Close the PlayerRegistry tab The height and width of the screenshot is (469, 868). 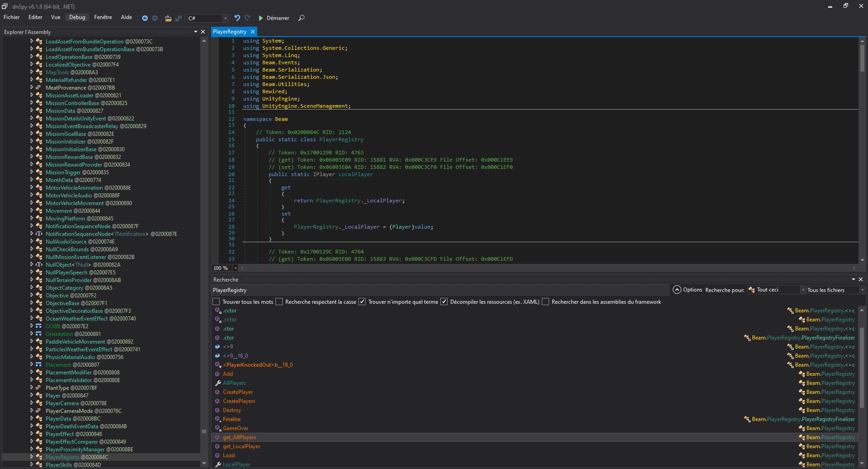tap(253, 32)
